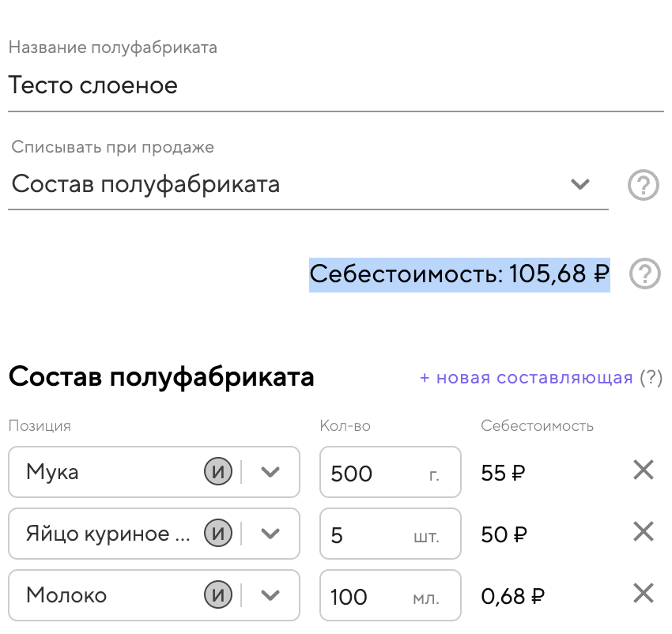The height and width of the screenshot is (634, 672).
Task: Click the 55 ₽ cost value for Мука
Action: [x=504, y=474]
